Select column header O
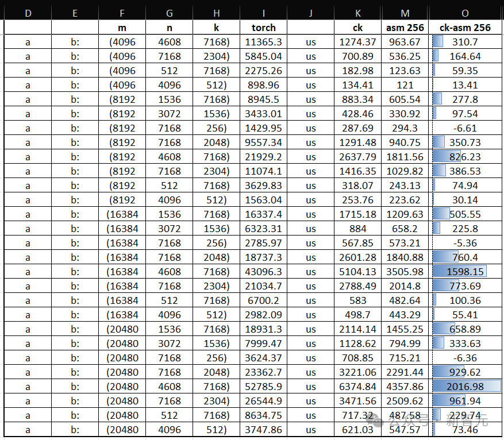The height and width of the screenshot is (440, 504). click(465, 13)
